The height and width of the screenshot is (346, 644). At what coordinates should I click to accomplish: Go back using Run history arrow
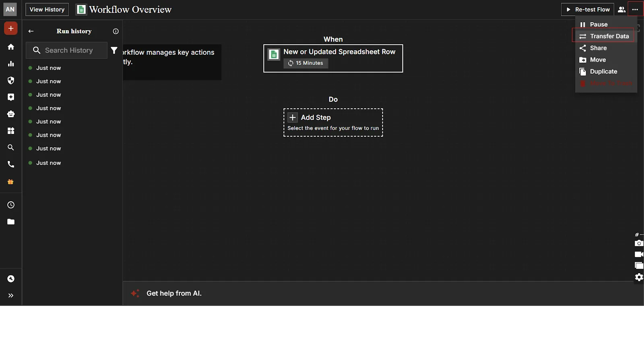(31, 31)
